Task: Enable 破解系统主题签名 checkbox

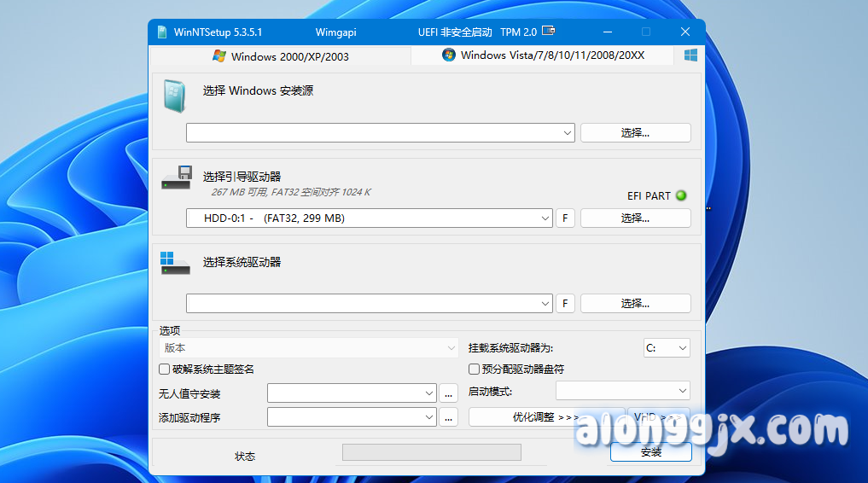Action: pos(165,370)
